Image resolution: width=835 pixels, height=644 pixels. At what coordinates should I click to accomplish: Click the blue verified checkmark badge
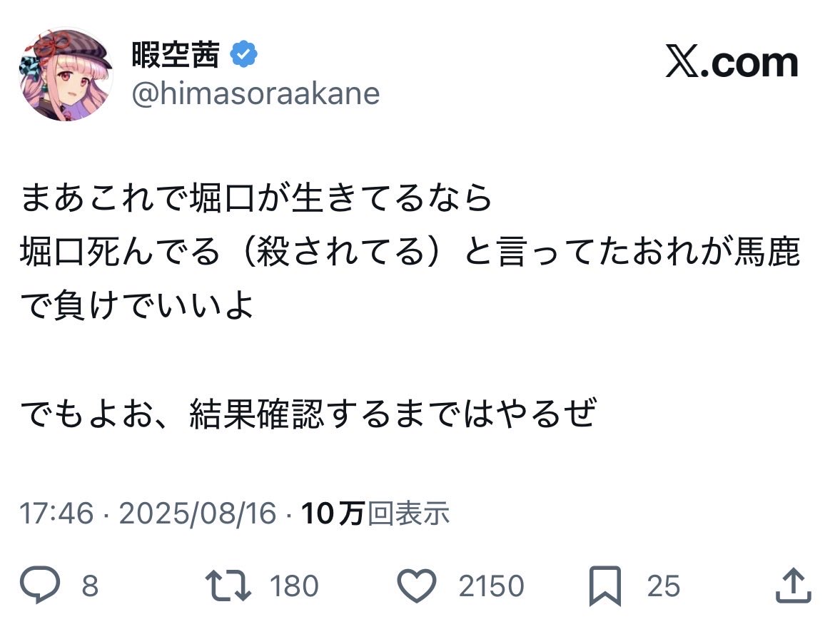coord(244,55)
